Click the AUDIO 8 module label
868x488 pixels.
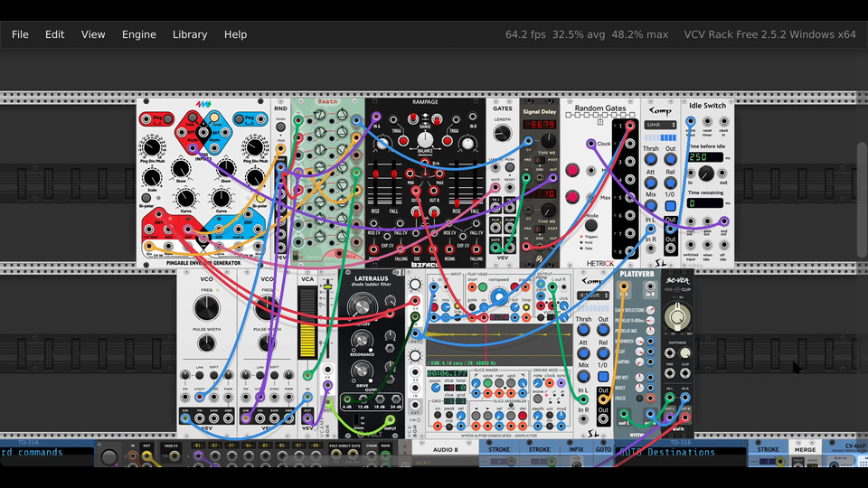point(445,450)
